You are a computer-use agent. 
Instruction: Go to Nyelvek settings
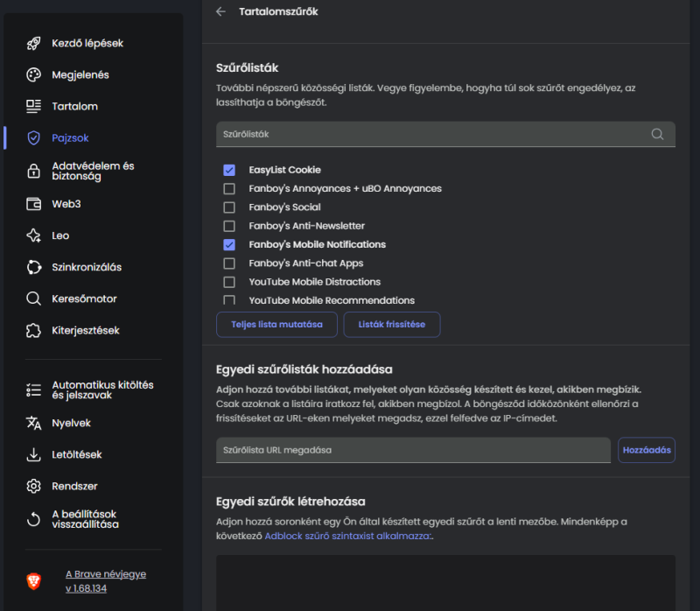point(71,423)
